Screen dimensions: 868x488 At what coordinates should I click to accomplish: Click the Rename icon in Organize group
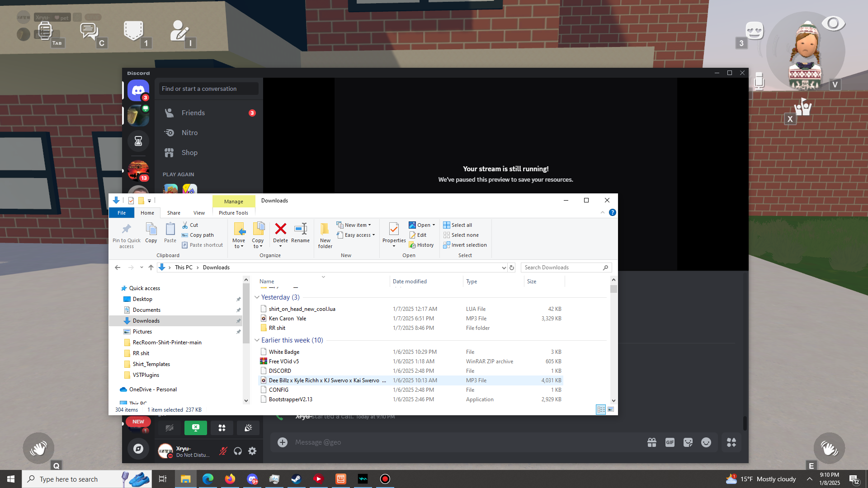tap(300, 230)
